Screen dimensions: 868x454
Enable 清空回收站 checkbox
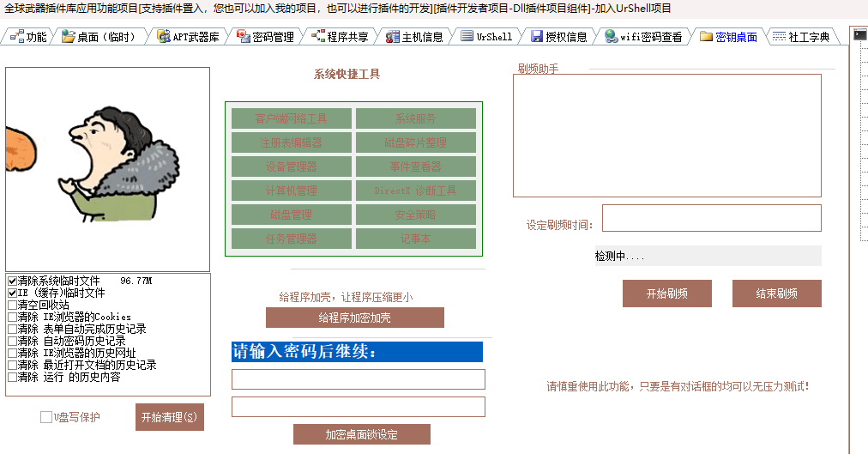click(12, 305)
